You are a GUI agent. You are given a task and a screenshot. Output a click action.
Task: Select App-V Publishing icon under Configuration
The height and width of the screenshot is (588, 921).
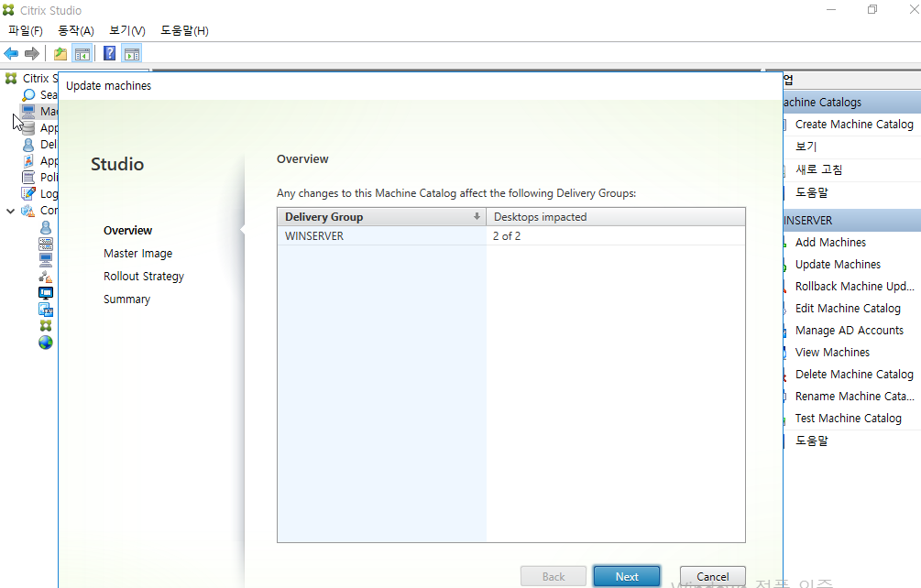46,310
